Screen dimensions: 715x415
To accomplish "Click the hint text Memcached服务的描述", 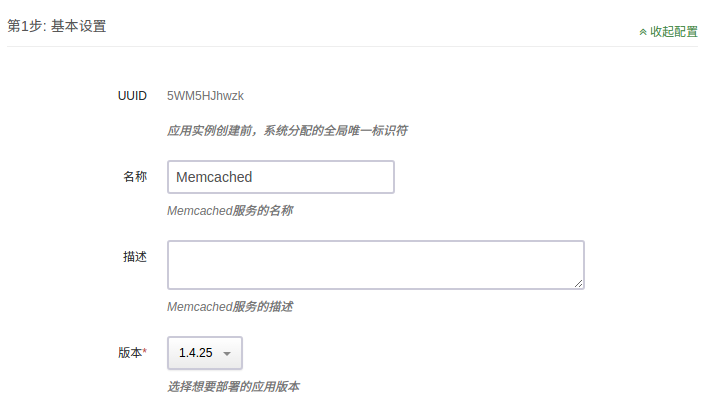I will tap(230, 307).
